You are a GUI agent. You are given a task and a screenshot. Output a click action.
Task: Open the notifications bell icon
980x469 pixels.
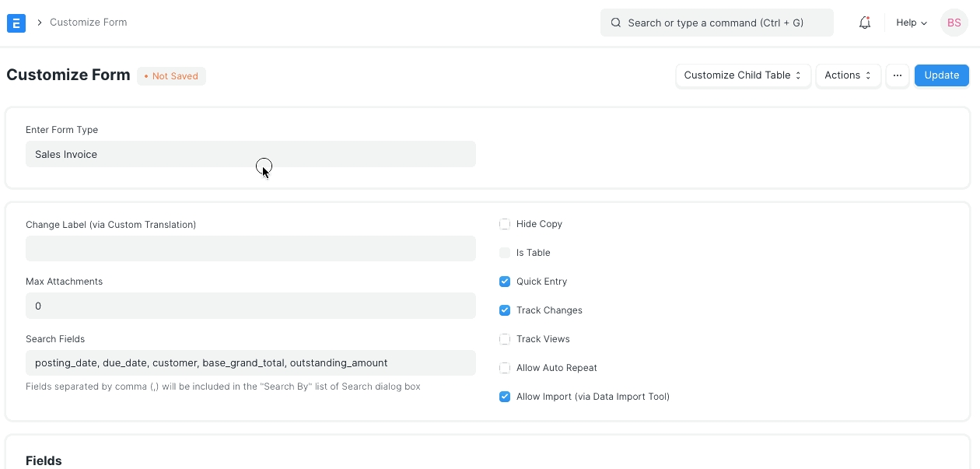(x=864, y=23)
